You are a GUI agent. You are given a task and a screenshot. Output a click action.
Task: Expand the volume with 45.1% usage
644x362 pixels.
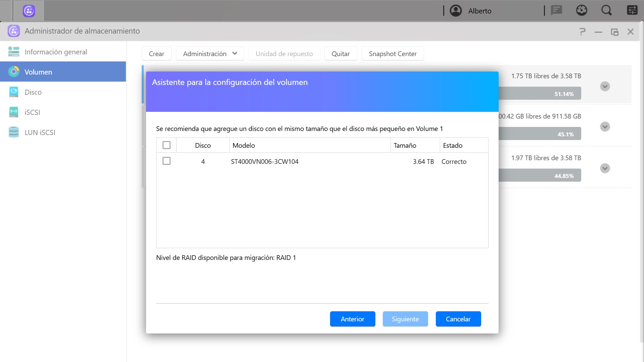tap(605, 127)
